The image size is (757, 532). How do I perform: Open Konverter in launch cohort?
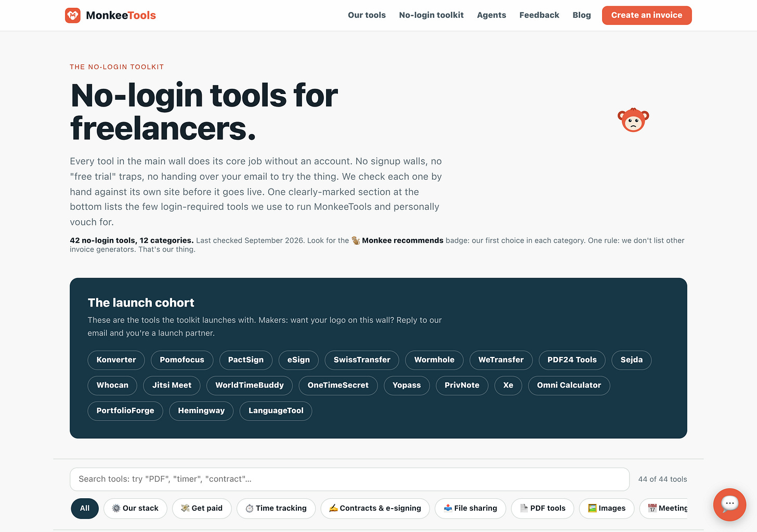(116, 360)
